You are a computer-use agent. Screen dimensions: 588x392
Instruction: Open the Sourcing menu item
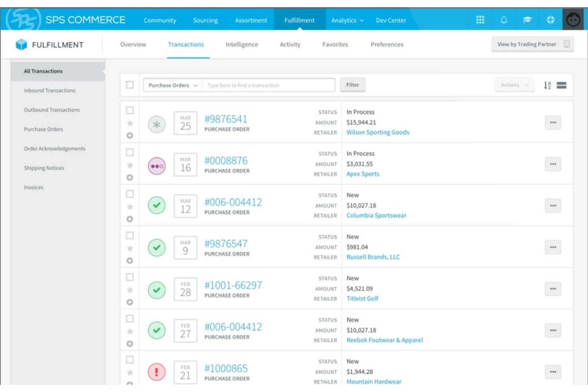(205, 20)
